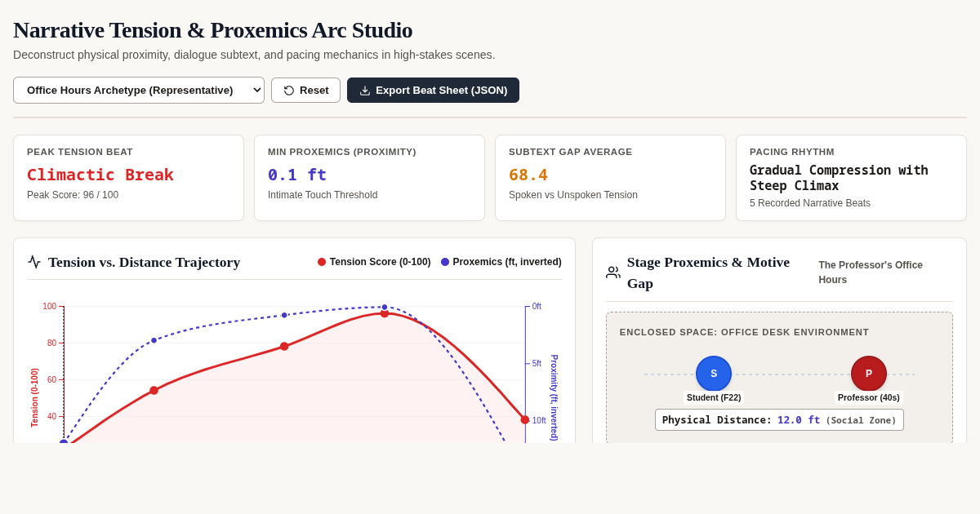
Task: Click 'The Professor's Office Hours' scene title
Action: point(871,273)
